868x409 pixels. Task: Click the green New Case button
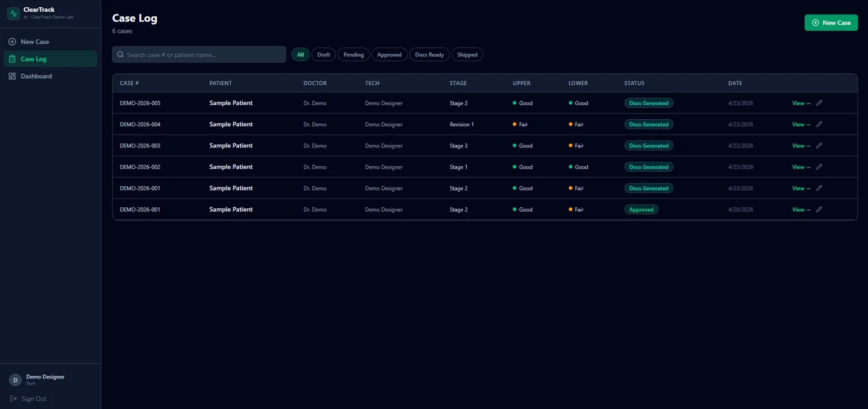click(x=831, y=23)
